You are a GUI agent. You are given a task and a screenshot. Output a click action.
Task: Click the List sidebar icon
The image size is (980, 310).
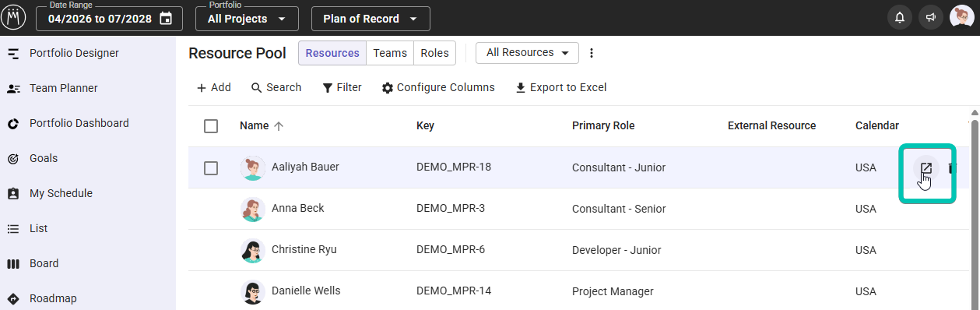click(x=13, y=229)
